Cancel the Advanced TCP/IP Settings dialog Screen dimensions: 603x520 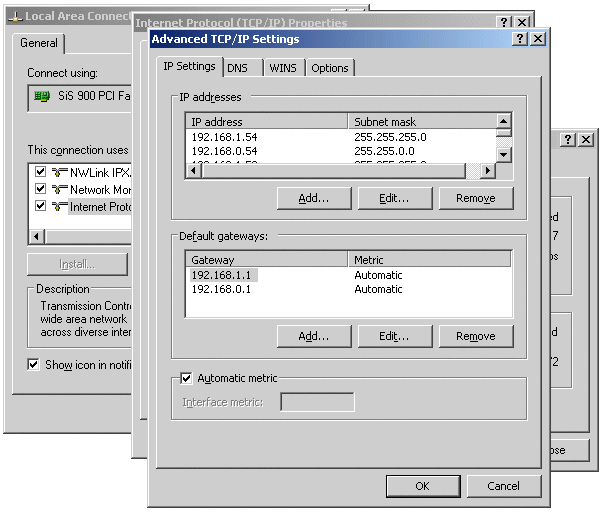click(504, 486)
